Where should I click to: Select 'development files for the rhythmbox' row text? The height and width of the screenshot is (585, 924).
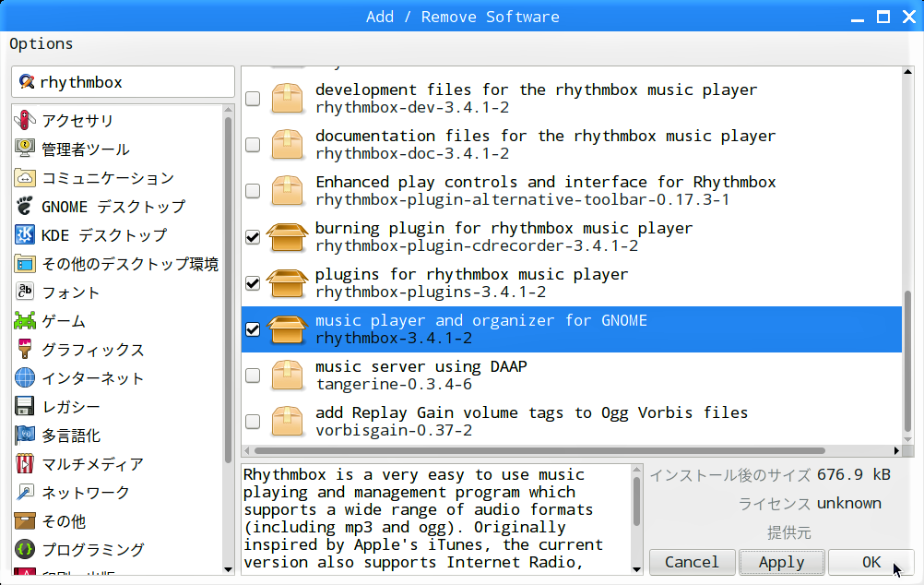(x=536, y=90)
